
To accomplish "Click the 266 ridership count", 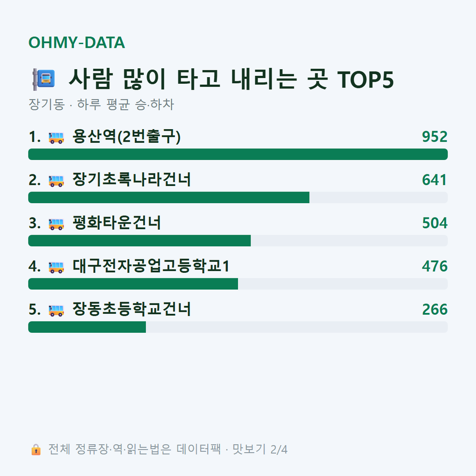I will pos(435,309).
